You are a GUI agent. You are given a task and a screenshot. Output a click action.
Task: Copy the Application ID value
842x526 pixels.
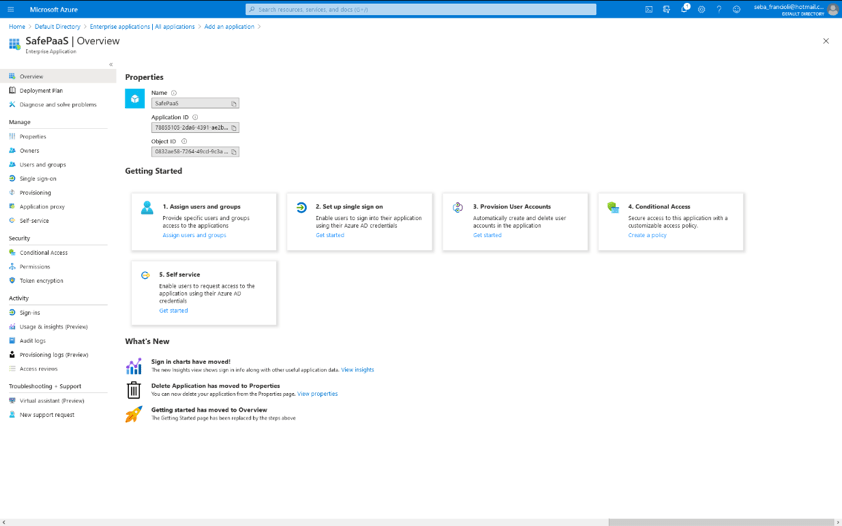click(234, 128)
